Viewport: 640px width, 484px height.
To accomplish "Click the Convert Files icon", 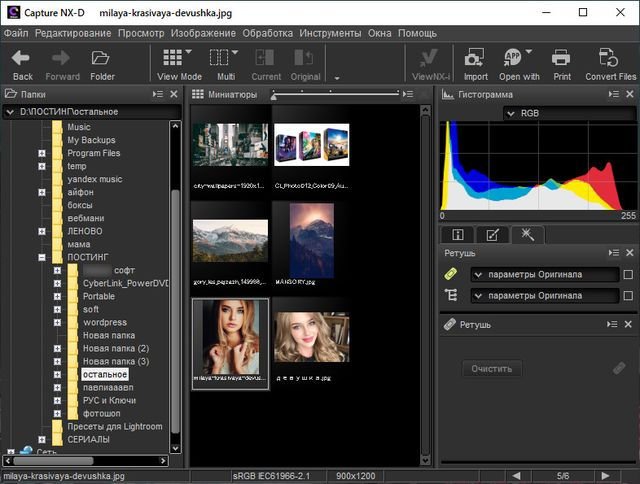I will [609, 58].
